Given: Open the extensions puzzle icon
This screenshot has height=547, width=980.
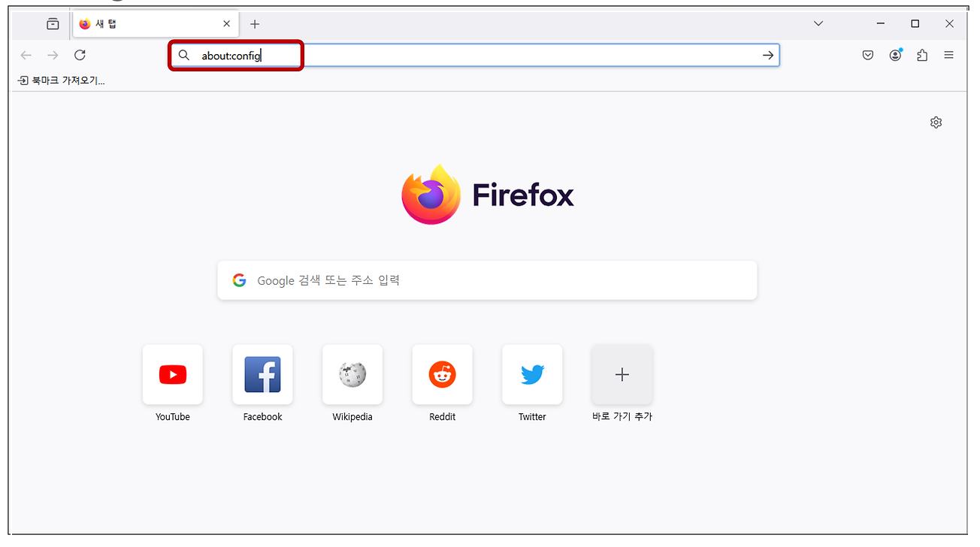Looking at the screenshot, I should (922, 55).
